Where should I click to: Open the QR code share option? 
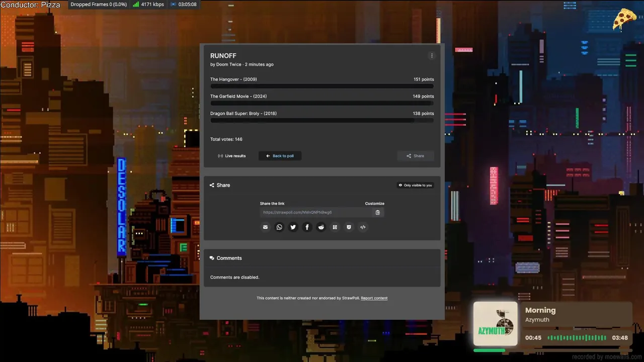(335, 227)
